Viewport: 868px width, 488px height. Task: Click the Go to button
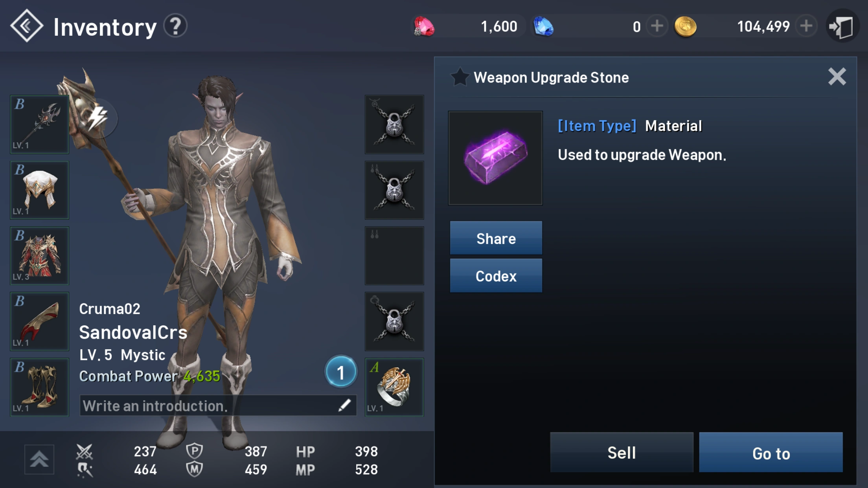771,452
